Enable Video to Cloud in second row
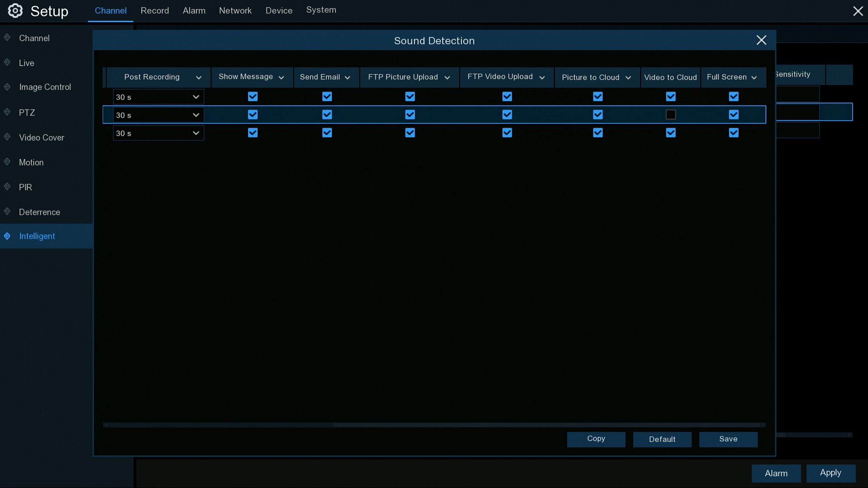 tap(671, 115)
